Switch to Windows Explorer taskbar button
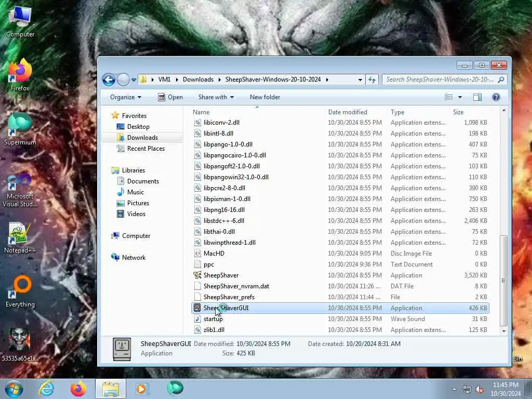 (x=111, y=389)
